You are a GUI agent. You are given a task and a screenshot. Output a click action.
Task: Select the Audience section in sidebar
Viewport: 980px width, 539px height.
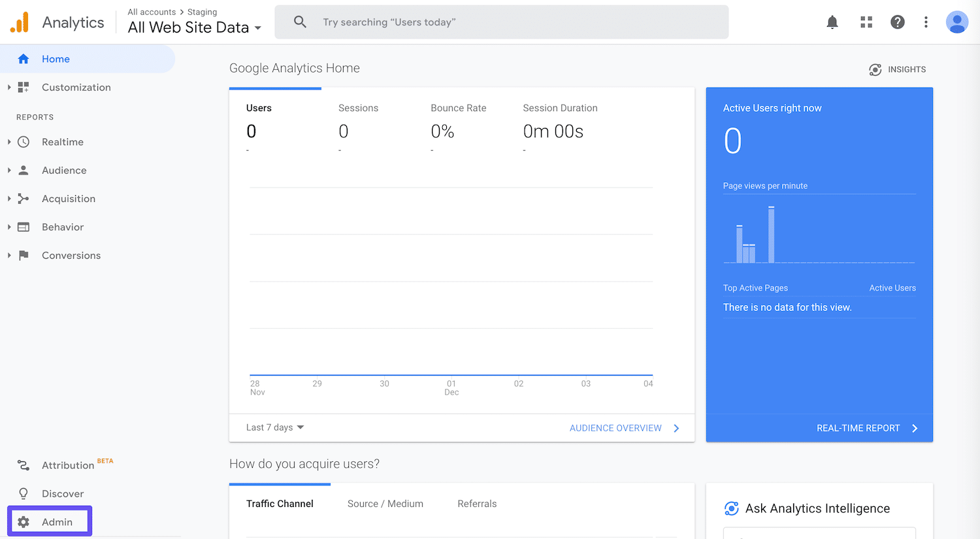coord(63,170)
